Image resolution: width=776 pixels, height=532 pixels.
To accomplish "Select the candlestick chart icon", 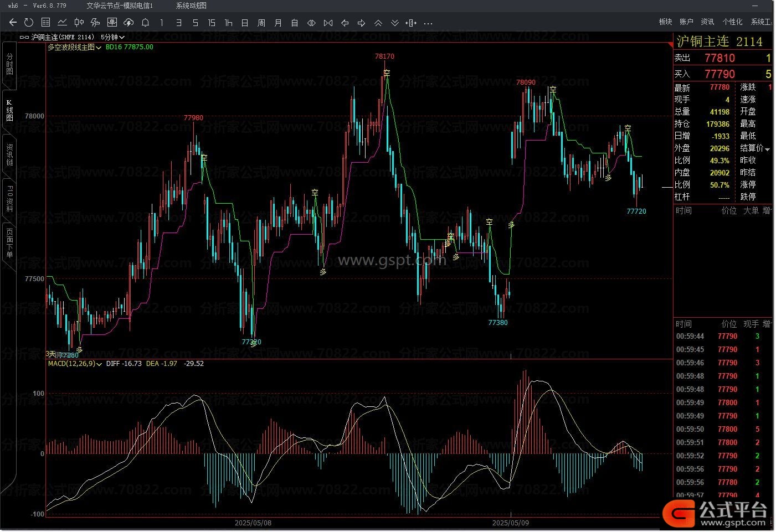I will 79,23.
